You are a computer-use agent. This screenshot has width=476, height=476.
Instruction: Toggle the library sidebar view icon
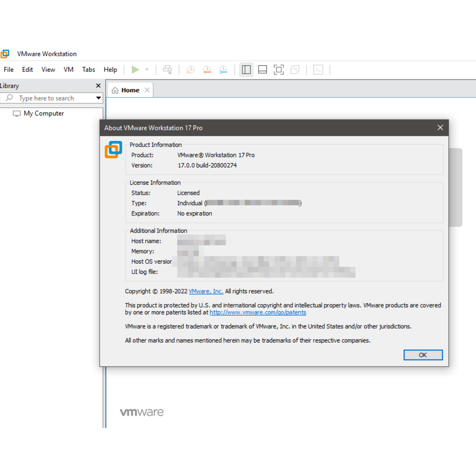pyautogui.click(x=246, y=70)
